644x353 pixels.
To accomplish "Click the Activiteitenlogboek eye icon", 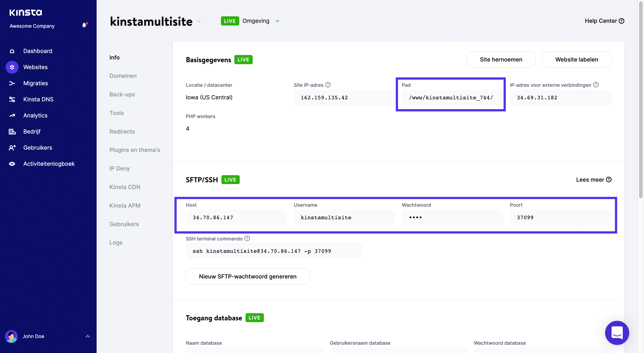I will click(12, 164).
